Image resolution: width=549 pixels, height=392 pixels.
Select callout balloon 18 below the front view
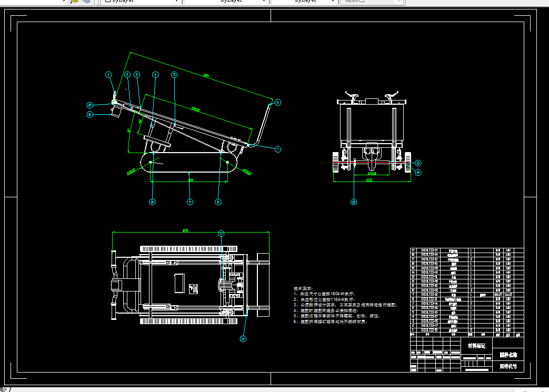pos(354,202)
